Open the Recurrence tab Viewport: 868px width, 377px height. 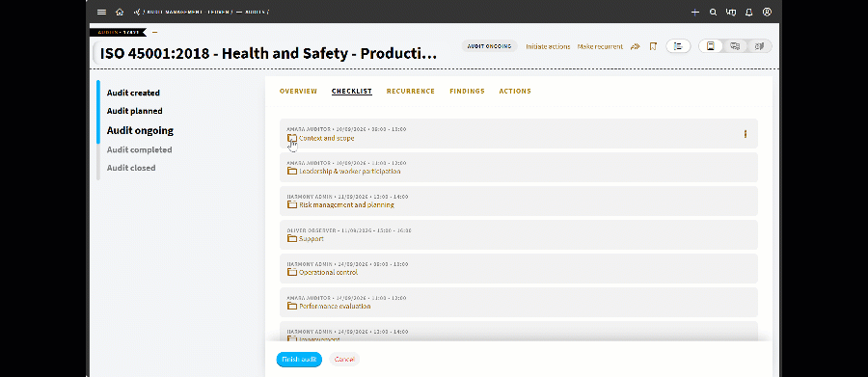(410, 92)
